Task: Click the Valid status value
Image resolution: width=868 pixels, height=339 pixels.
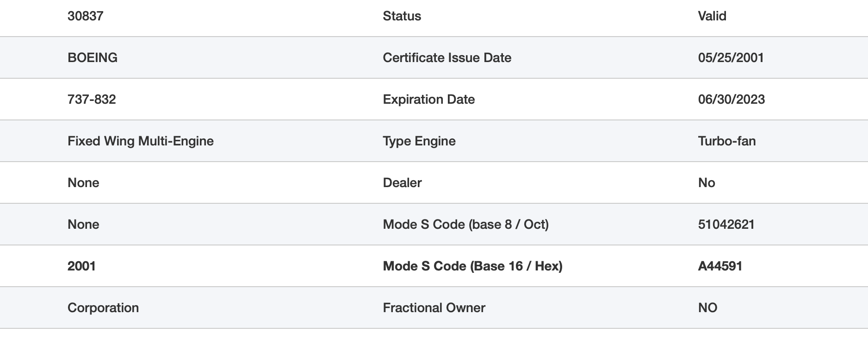Action: point(712,16)
